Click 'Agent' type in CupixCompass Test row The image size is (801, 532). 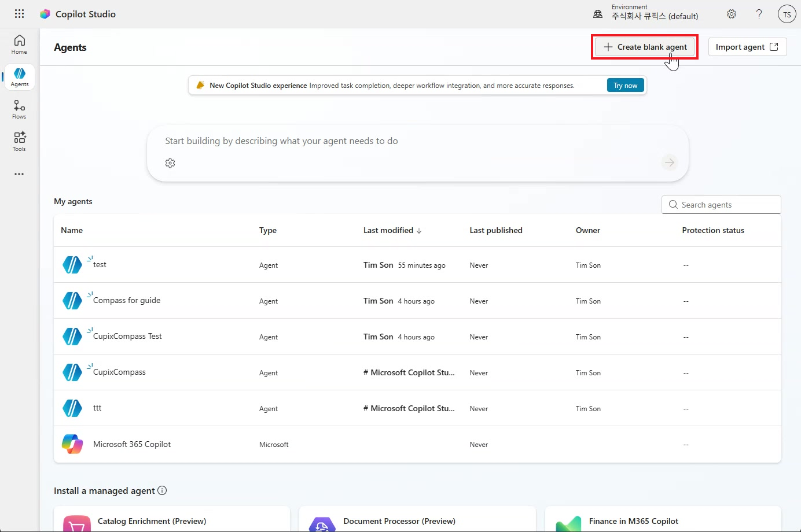[269, 337]
